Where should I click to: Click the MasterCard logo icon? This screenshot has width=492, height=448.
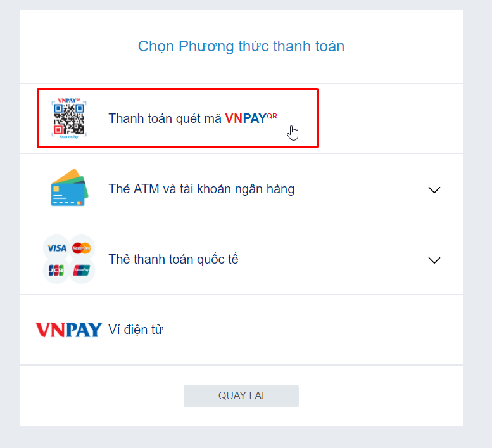(x=81, y=248)
